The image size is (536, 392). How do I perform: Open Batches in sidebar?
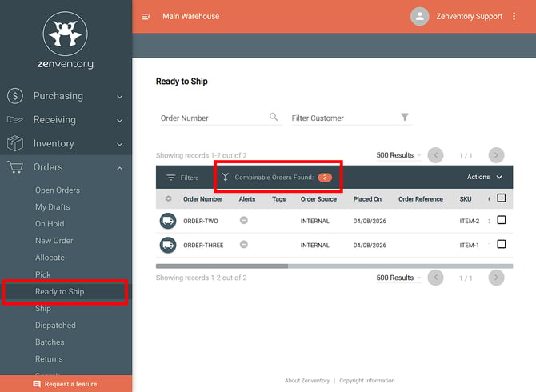point(50,342)
